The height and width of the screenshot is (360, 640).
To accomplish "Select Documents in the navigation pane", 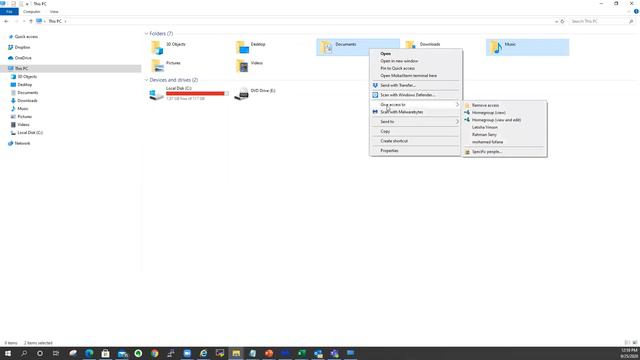I will pyautogui.click(x=27, y=93).
